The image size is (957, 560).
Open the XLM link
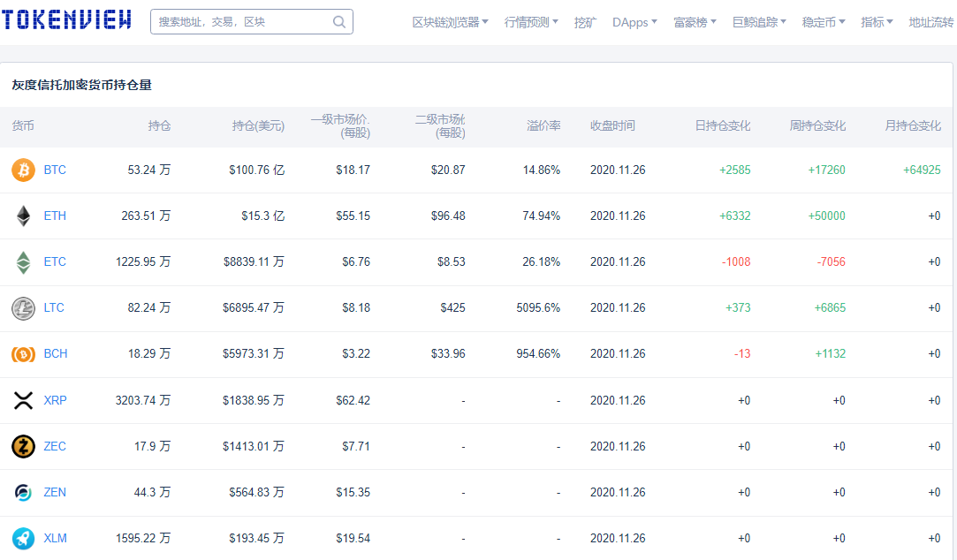[x=55, y=538]
